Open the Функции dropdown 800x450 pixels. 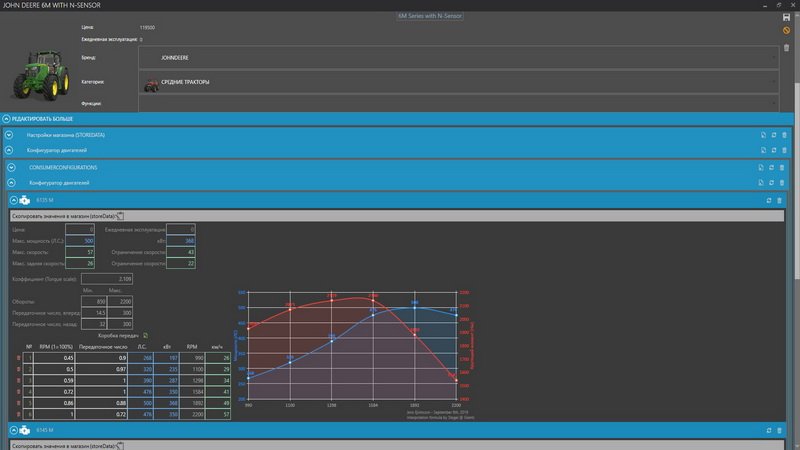click(x=458, y=104)
